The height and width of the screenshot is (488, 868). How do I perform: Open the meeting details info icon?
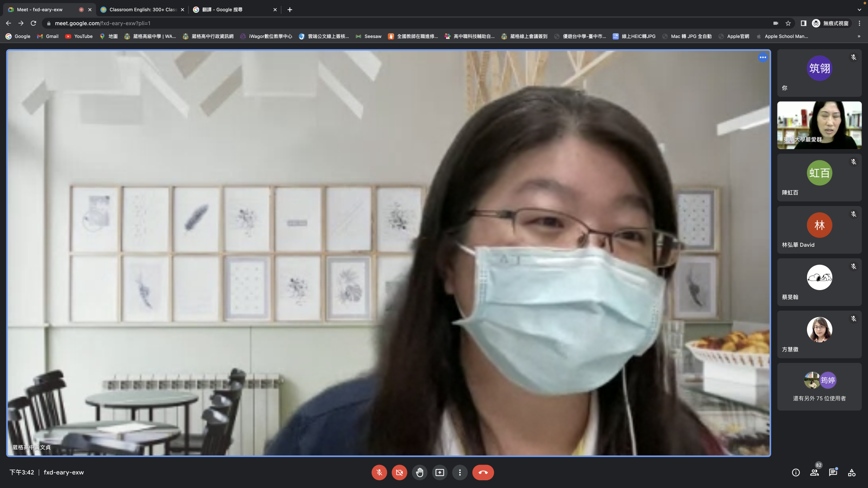point(796,472)
